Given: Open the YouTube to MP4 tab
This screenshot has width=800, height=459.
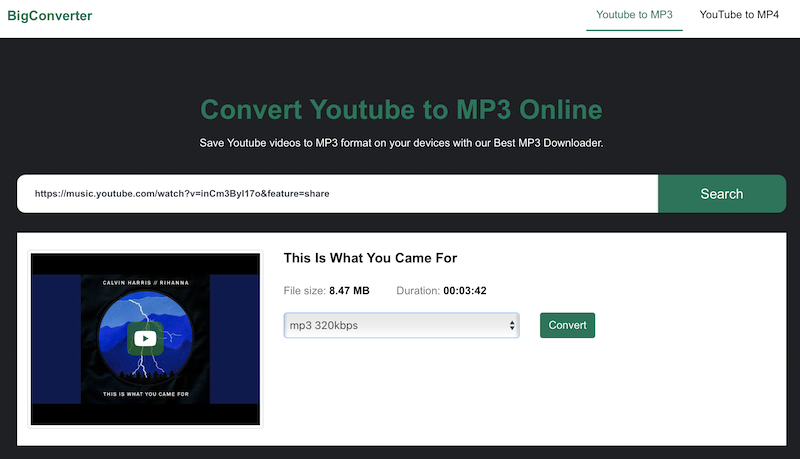Looking at the screenshot, I should pyautogui.click(x=739, y=15).
